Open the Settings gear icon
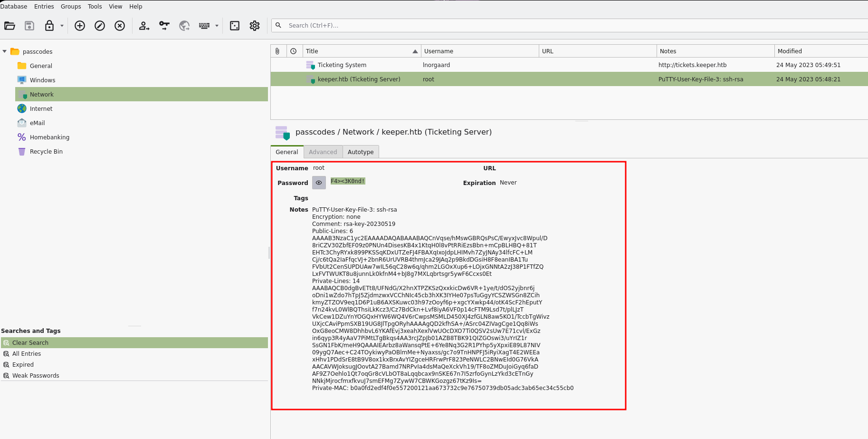This screenshot has width=868, height=439. click(x=255, y=26)
